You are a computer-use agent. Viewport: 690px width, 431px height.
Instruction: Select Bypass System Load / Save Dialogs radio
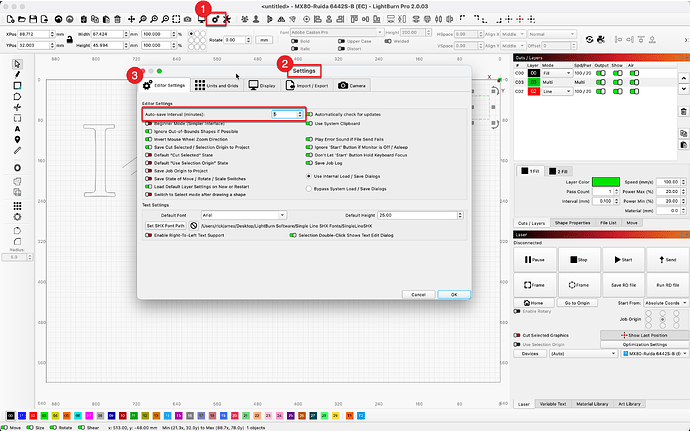point(309,188)
